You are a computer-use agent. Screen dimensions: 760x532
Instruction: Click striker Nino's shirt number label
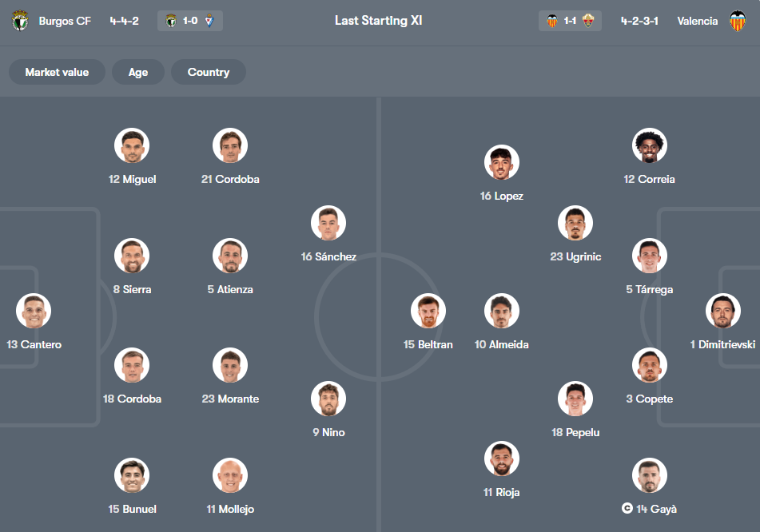point(328,432)
